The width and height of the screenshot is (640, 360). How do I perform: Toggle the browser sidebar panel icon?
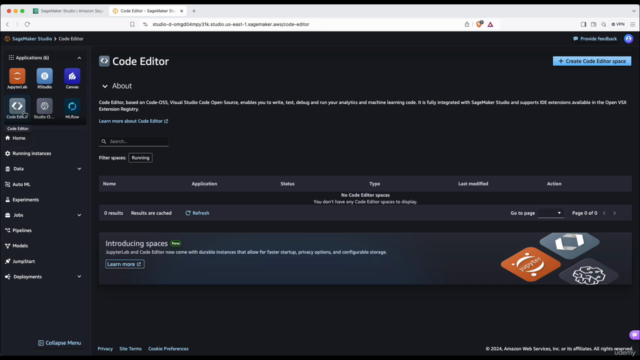pos(584,24)
